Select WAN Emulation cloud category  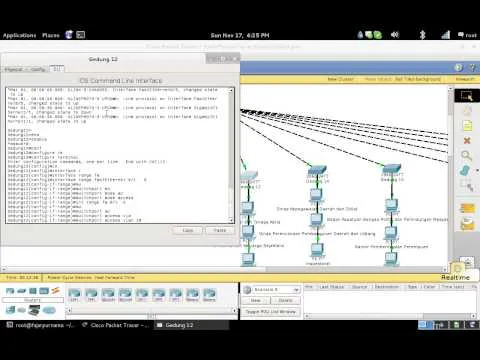tap(22, 310)
